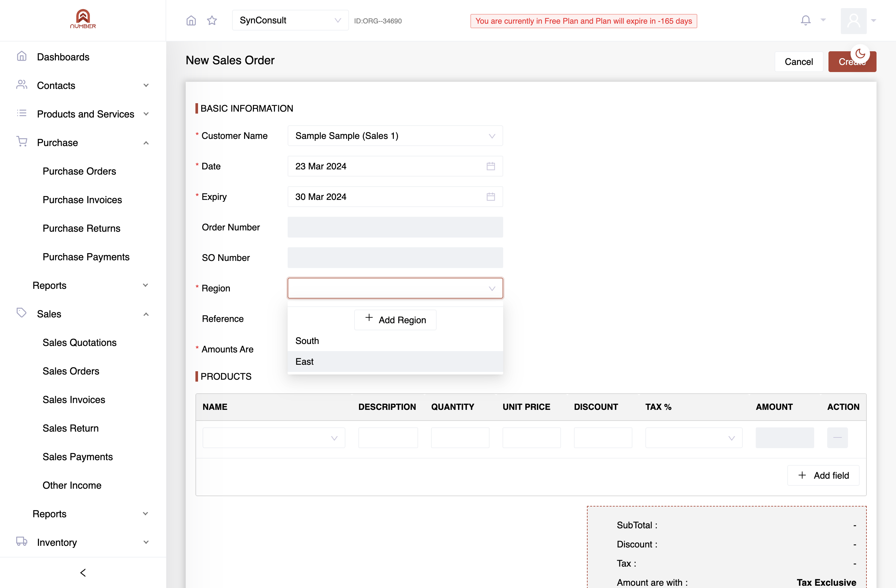This screenshot has height=588, width=896.
Task: Choose South in the Region dropdown list
Action: pos(395,341)
